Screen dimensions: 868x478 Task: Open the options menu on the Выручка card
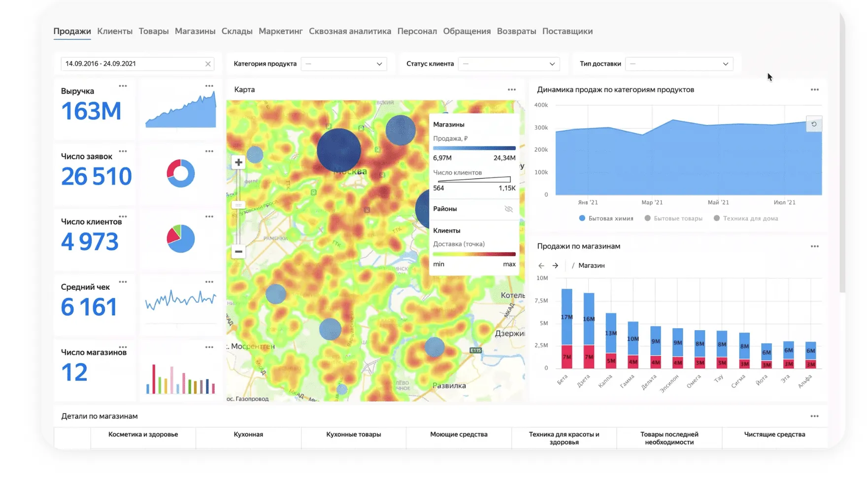123,85
